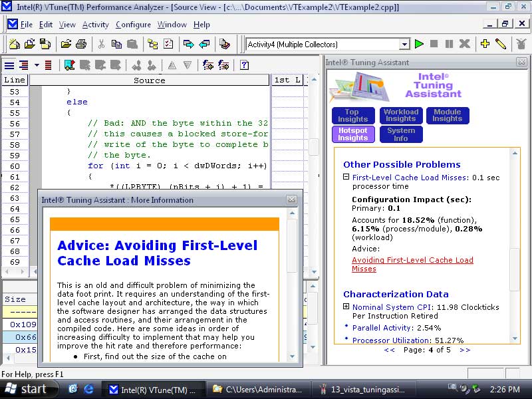Switch to the C:\Users\Administra... taskbar window

pyautogui.click(x=258, y=390)
